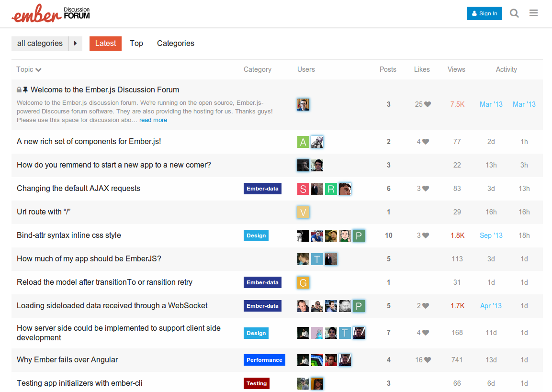The height and width of the screenshot is (392, 552).
Task: Click the Ember Discussion Forum logo
Action: [x=51, y=13]
